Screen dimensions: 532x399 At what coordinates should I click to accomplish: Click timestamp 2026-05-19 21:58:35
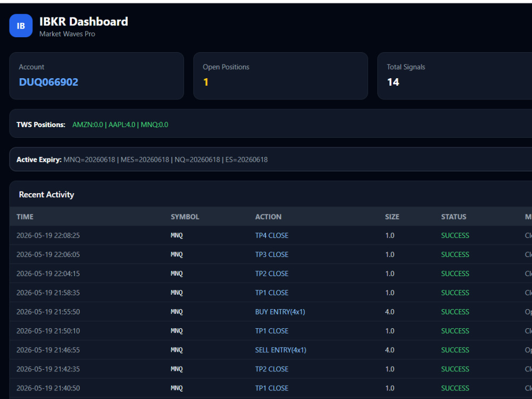click(x=48, y=293)
